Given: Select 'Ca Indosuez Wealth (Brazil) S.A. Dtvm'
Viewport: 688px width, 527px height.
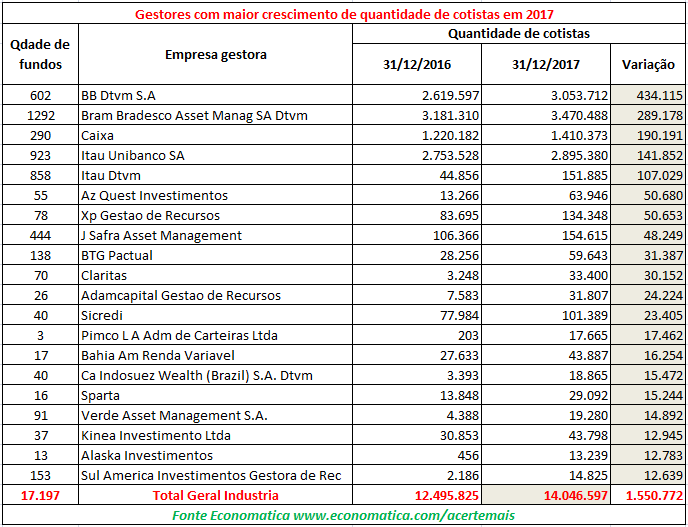Looking at the screenshot, I should click(x=215, y=376).
